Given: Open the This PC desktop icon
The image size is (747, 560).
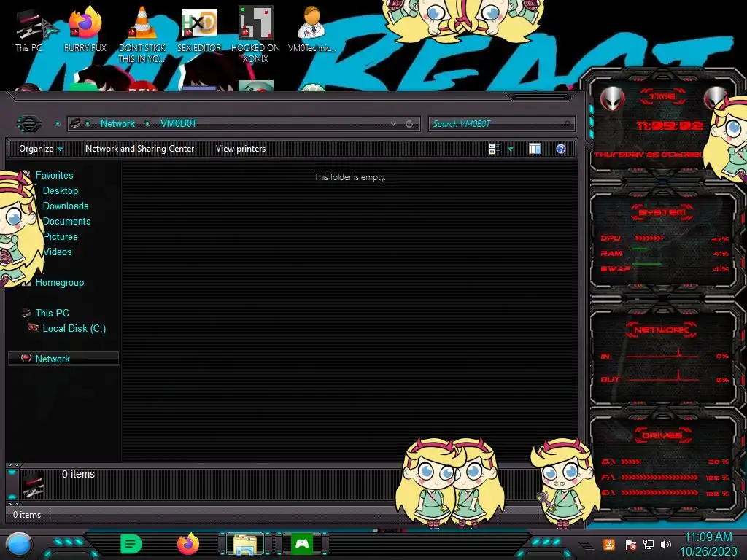Looking at the screenshot, I should pos(29,31).
